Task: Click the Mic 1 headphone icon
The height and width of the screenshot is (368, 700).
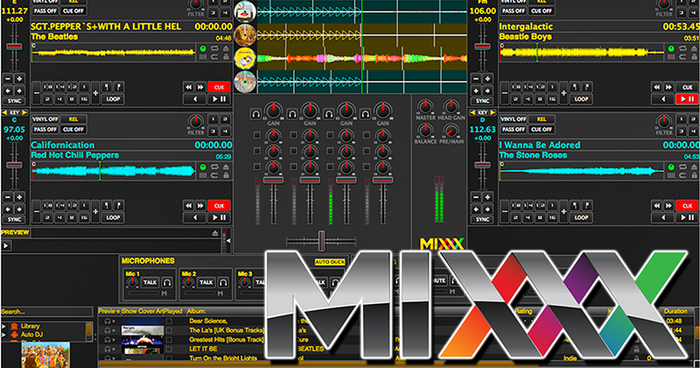Action: click(x=167, y=282)
